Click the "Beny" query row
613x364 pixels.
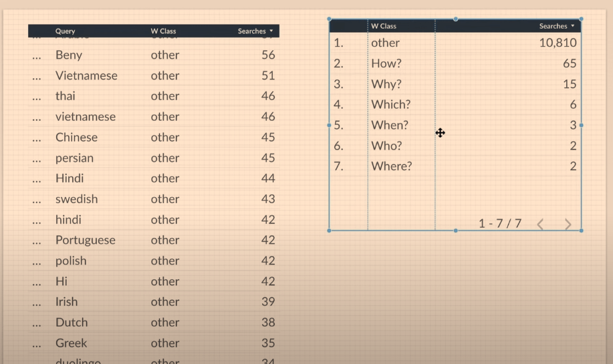[x=69, y=55]
